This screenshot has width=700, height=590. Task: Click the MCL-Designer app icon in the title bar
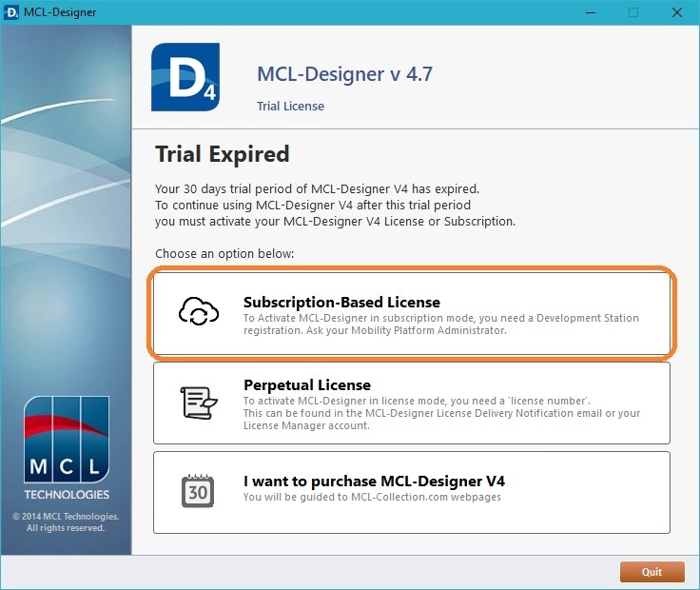[x=13, y=12]
